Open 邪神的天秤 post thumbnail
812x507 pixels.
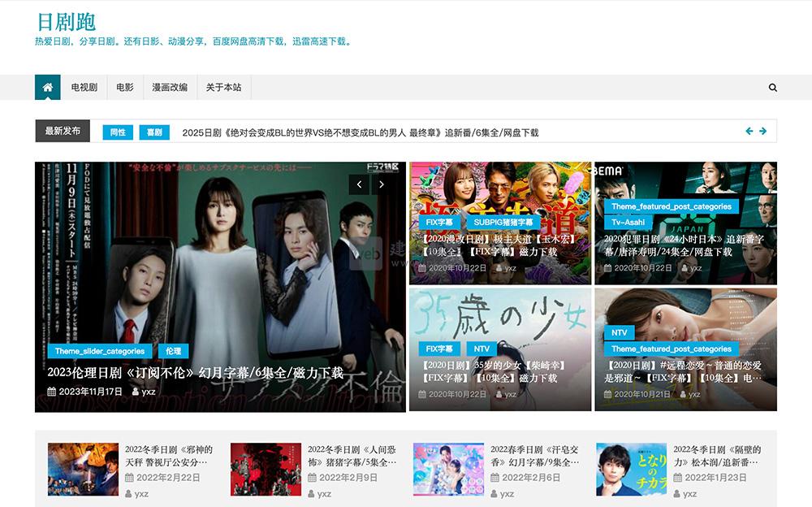83,469
